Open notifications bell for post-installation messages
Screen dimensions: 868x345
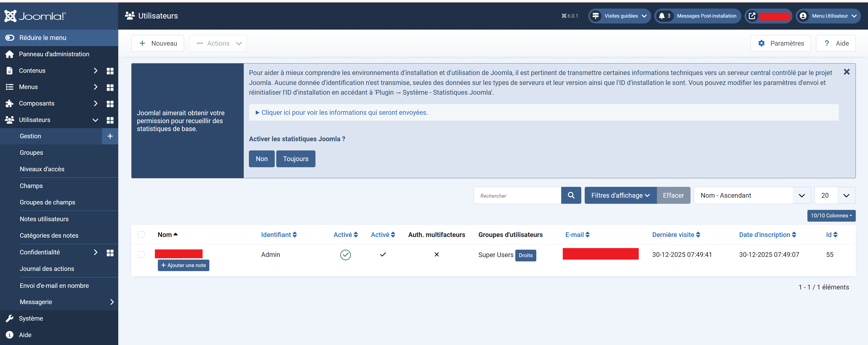coord(662,16)
